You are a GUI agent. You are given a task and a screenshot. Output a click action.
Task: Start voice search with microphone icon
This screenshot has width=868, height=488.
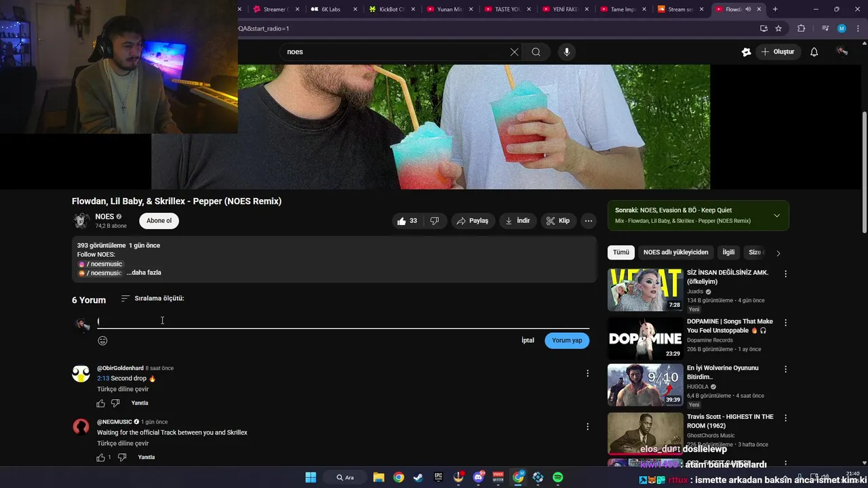click(567, 52)
